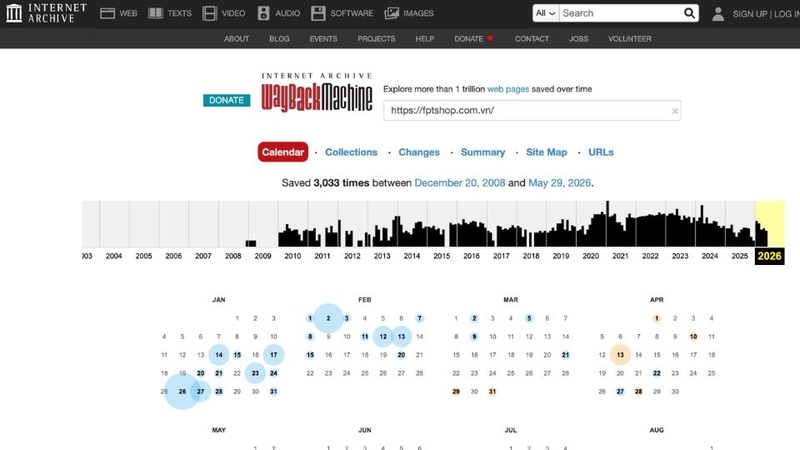Viewport: 800px width, 450px height.
Task: Open January 31 snapshot
Action: (273, 391)
